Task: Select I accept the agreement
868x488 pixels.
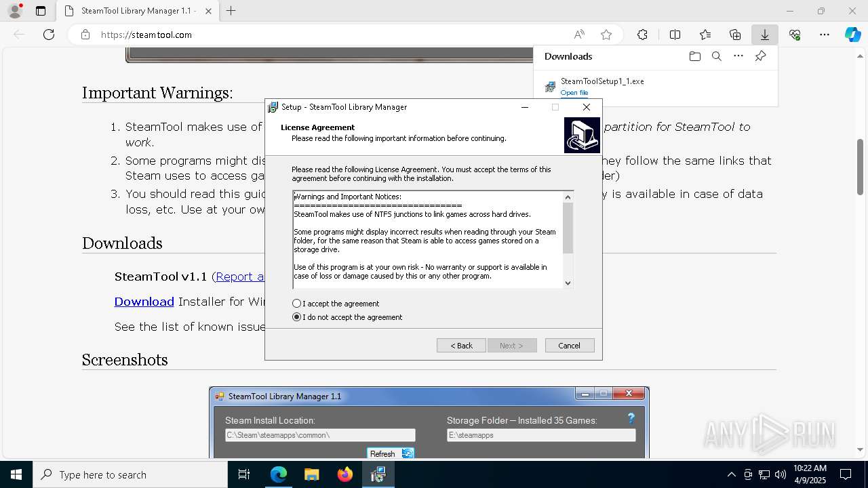Action: pyautogui.click(x=336, y=304)
